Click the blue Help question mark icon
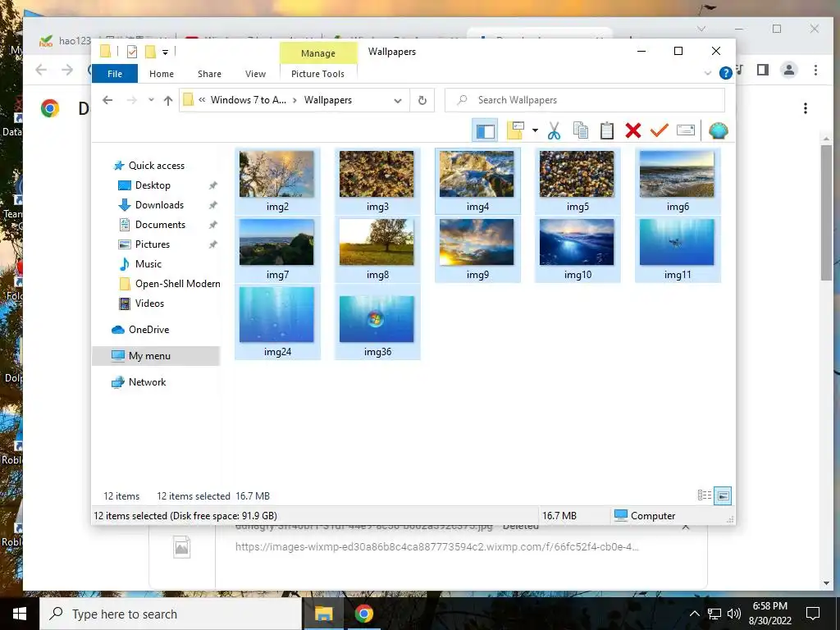This screenshot has height=630, width=840. pyautogui.click(x=725, y=73)
